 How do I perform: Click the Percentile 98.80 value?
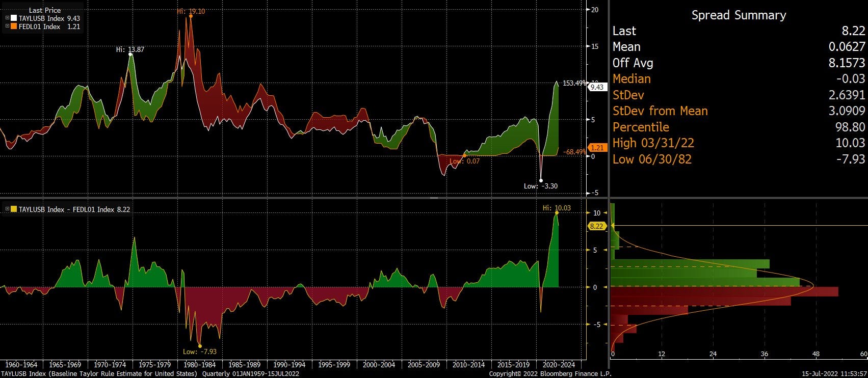coord(851,127)
